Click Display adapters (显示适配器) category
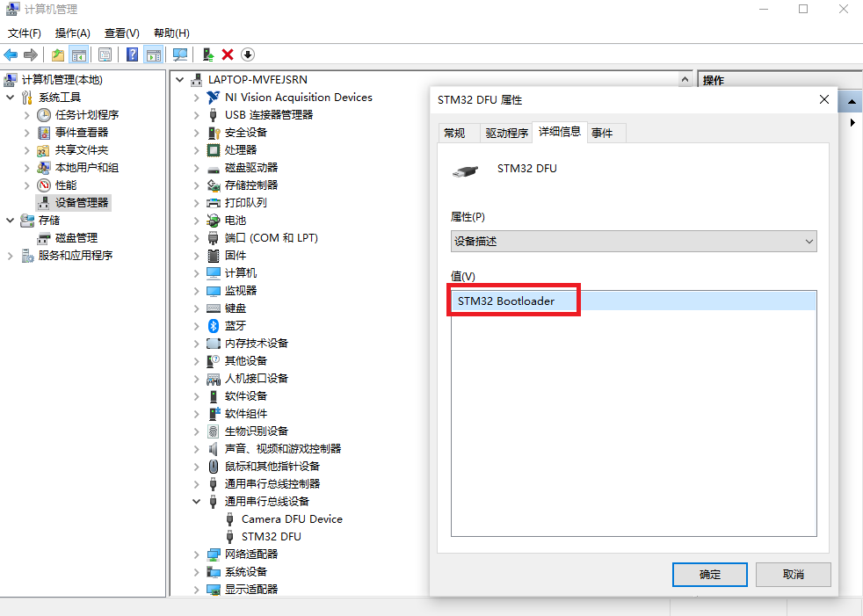 [x=251, y=589]
